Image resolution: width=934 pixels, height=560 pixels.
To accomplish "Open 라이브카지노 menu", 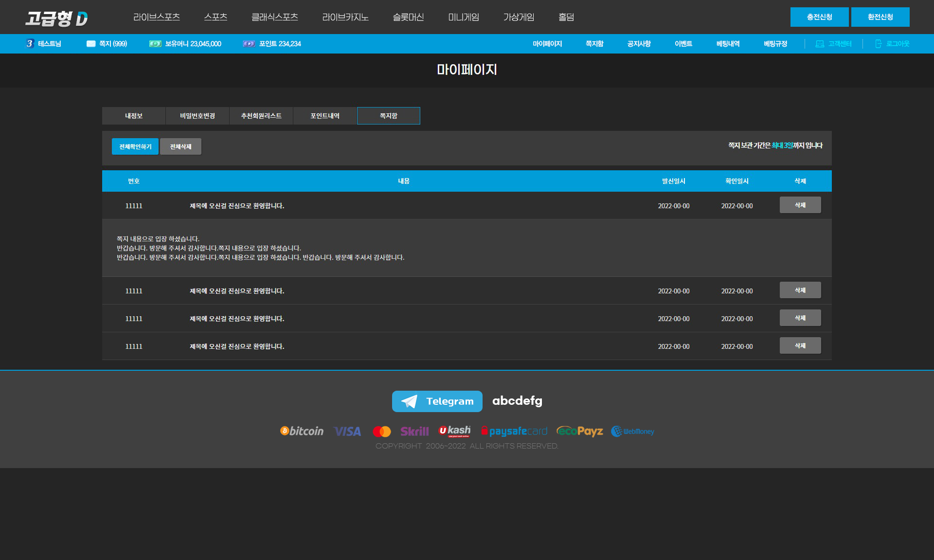I will (x=345, y=17).
